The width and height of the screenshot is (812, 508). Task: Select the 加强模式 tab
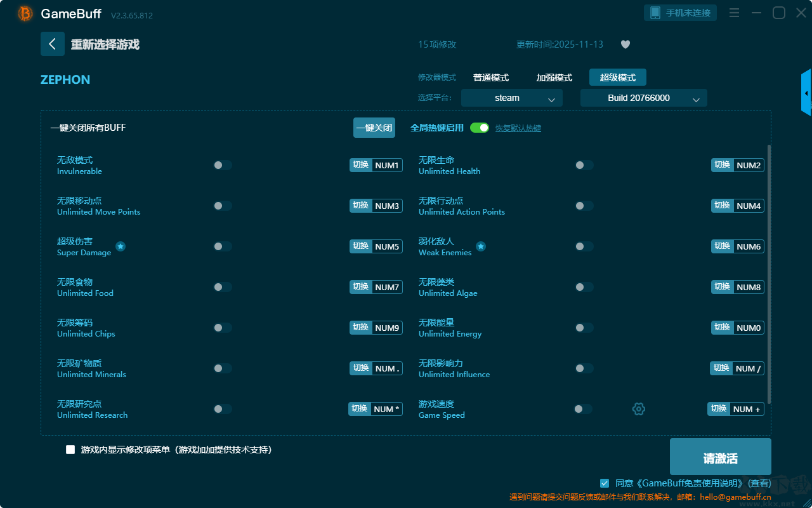tap(554, 77)
